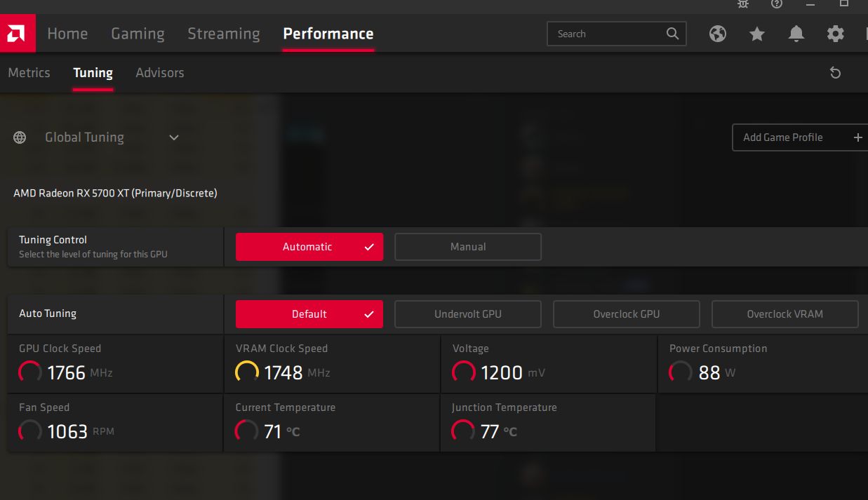Open the Metrics sub-tab

click(x=29, y=73)
